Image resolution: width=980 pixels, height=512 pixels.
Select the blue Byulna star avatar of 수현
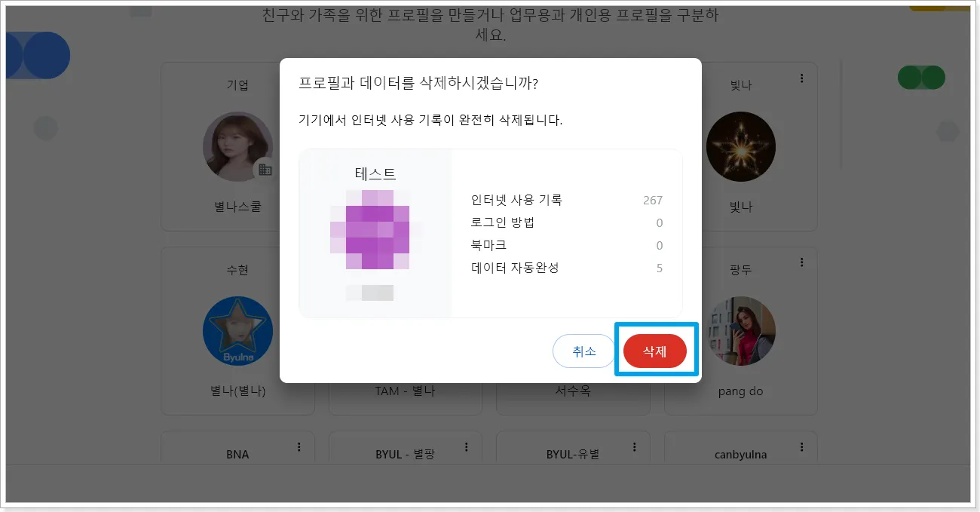tap(237, 331)
